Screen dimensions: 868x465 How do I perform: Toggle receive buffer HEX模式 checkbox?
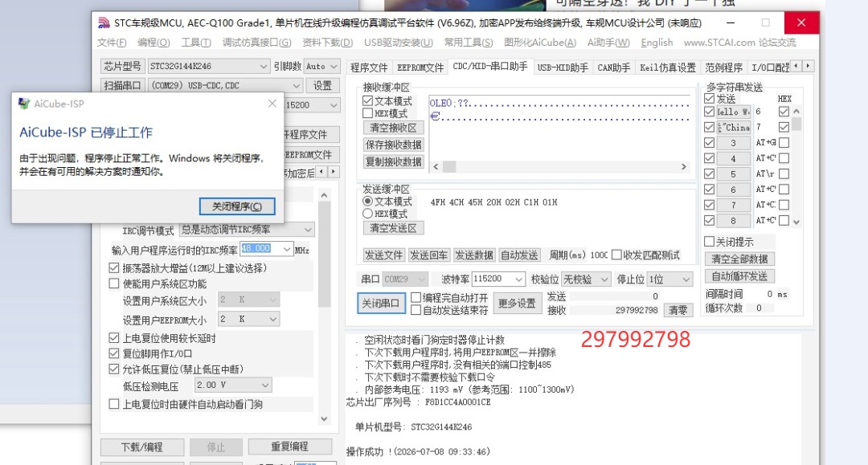pyautogui.click(x=367, y=113)
